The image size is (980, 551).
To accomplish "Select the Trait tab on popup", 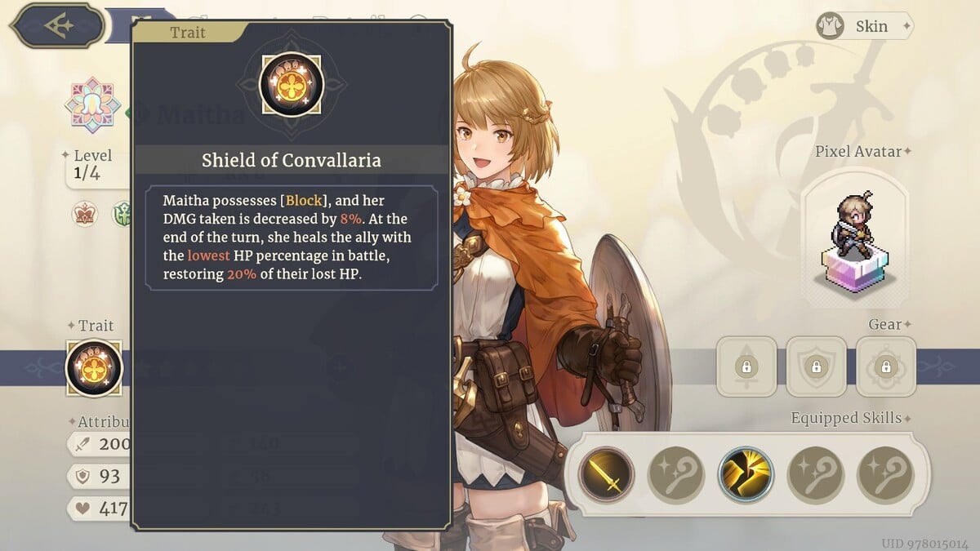I will [188, 33].
